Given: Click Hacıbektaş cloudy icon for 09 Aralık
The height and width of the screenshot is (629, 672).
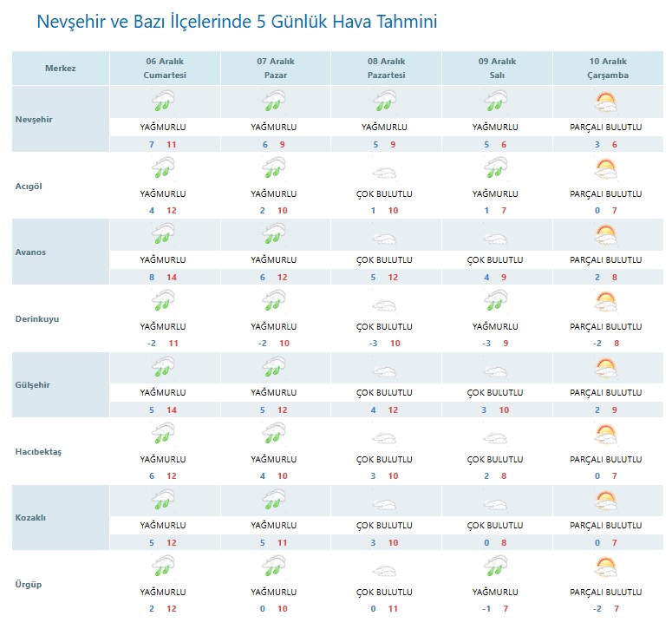Looking at the screenshot, I should (495, 436).
